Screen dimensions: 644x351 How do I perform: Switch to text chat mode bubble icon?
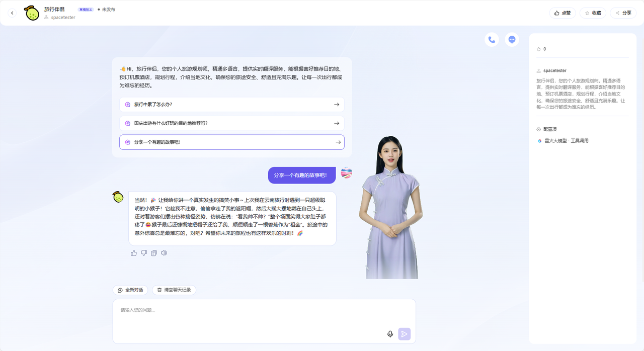[512, 40]
